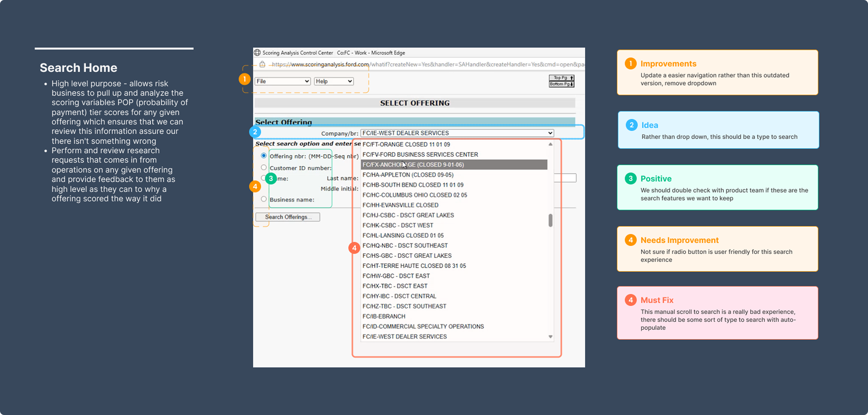Open the File dropdown menu

tap(282, 81)
